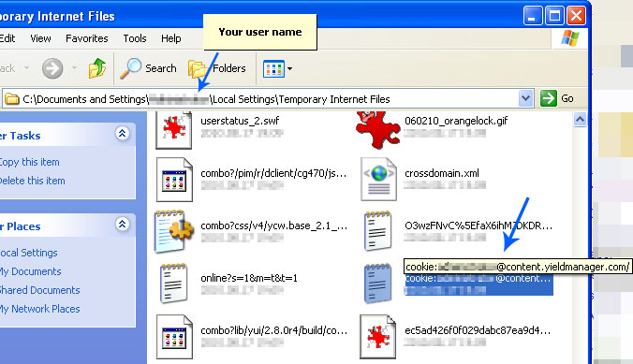Select the online?s=1&m=t&t=1 notepad icon
633x364 pixels.
click(x=174, y=284)
